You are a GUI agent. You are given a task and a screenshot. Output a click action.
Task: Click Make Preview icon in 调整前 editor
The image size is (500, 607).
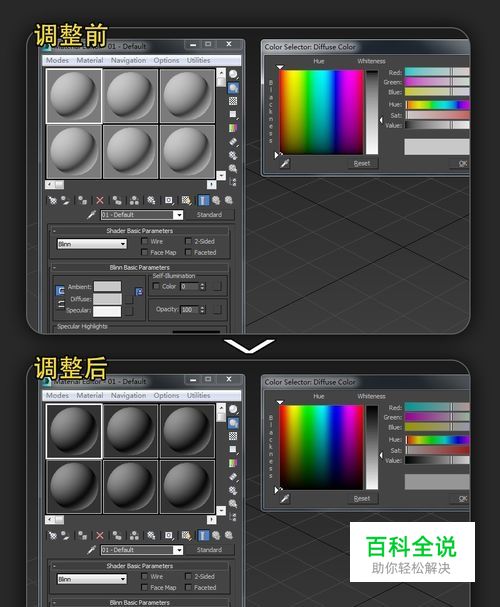[x=233, y=142]
